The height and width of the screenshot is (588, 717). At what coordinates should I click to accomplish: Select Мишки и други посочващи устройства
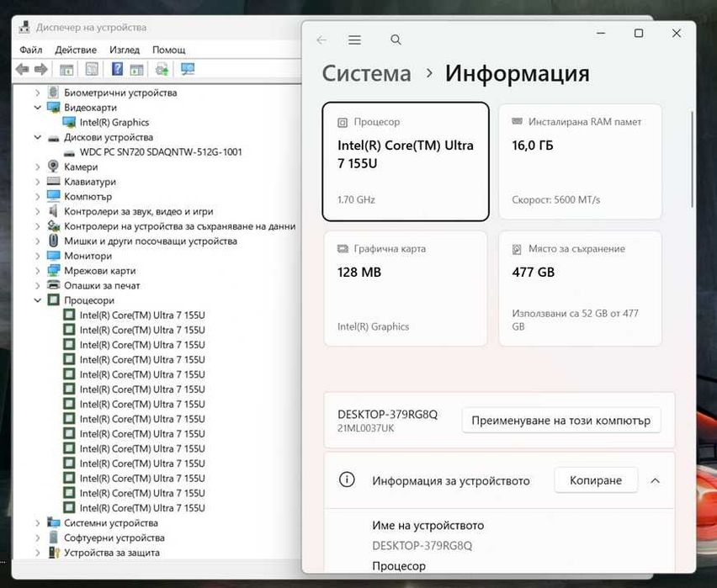[151, 241]
